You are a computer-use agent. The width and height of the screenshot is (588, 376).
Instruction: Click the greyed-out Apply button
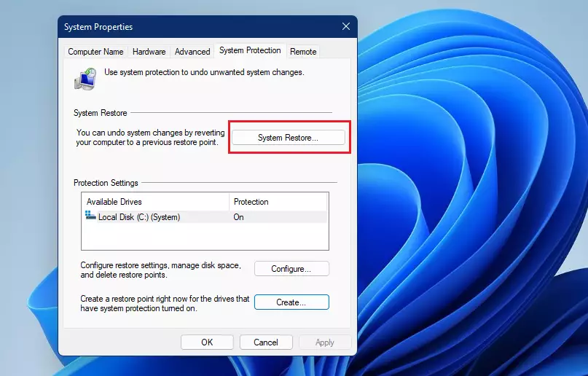coord(325,342)
